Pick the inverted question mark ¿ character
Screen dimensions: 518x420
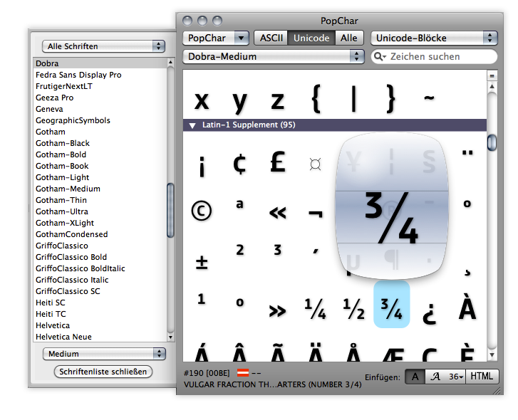click(430, 313)
